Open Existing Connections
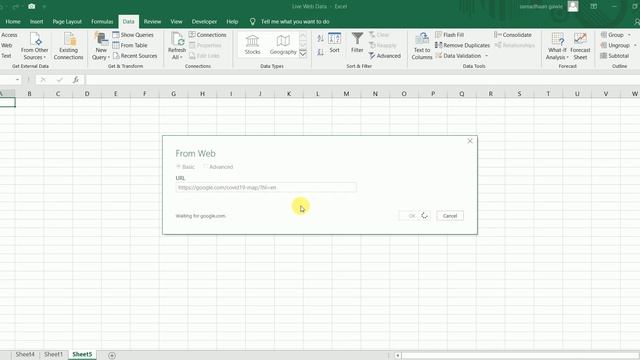The image size is (640, 360). click(69, 46)
